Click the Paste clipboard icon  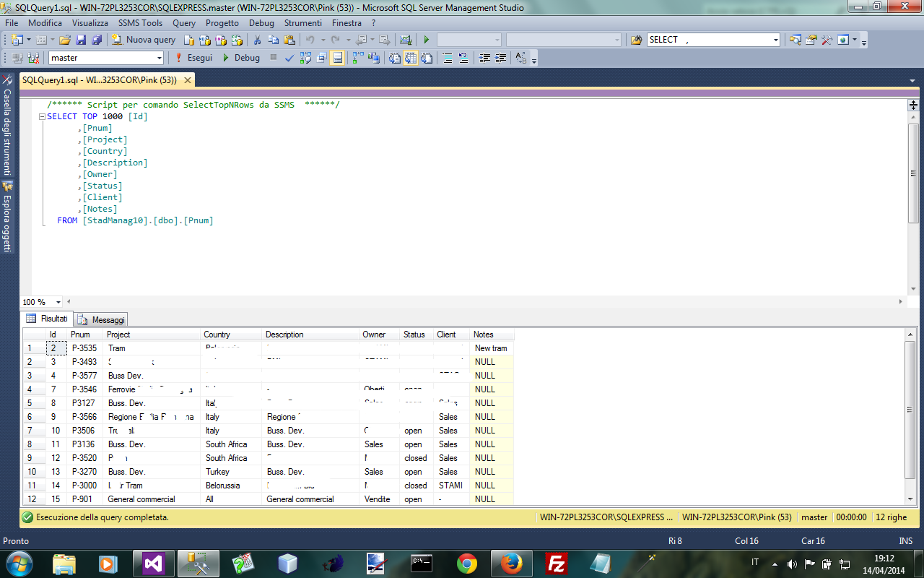[289, 40]
